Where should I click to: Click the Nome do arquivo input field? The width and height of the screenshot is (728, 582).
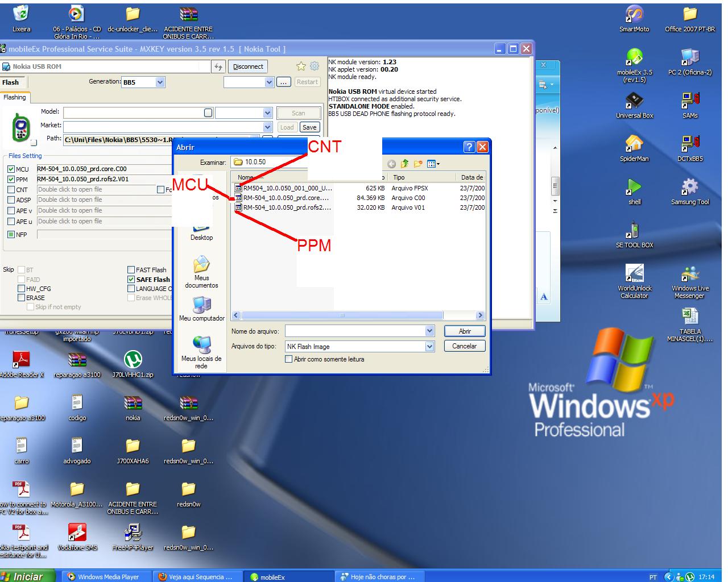point(355,331)
